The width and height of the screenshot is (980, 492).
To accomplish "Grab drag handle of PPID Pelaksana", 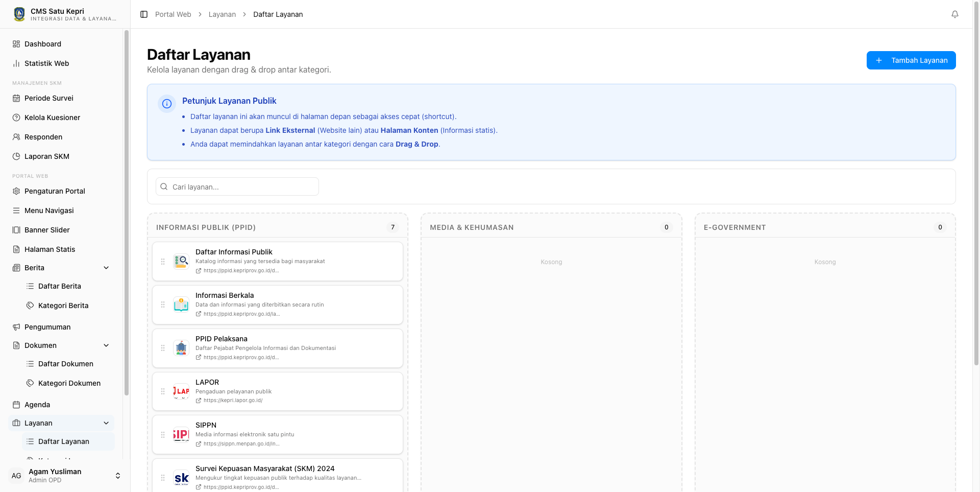I will point(163,348).
